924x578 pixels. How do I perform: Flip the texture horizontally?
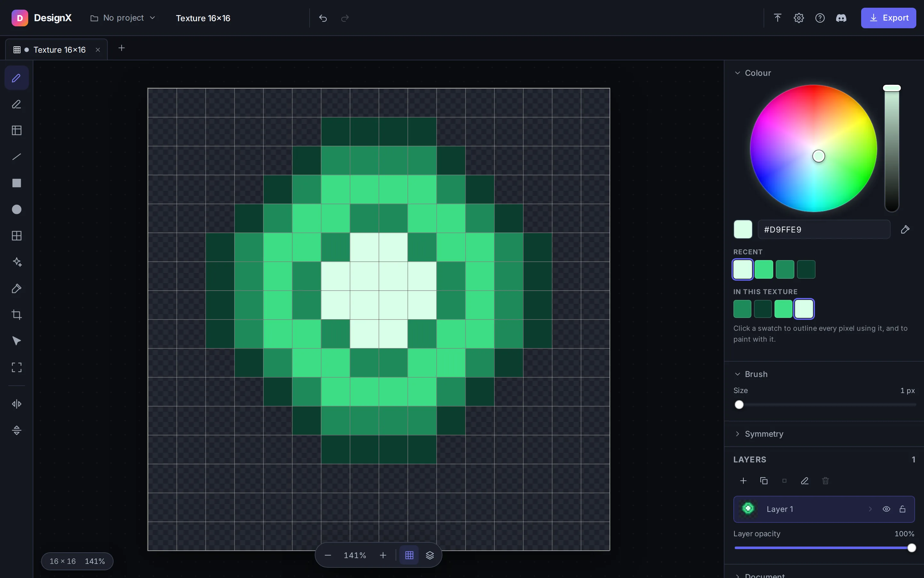pyautogui.click(x=16, y=404)
